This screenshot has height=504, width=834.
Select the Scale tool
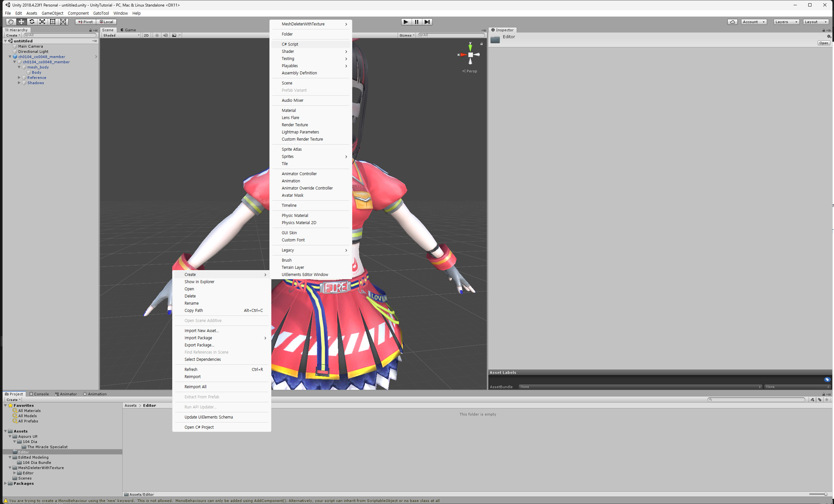coord(42,21)
